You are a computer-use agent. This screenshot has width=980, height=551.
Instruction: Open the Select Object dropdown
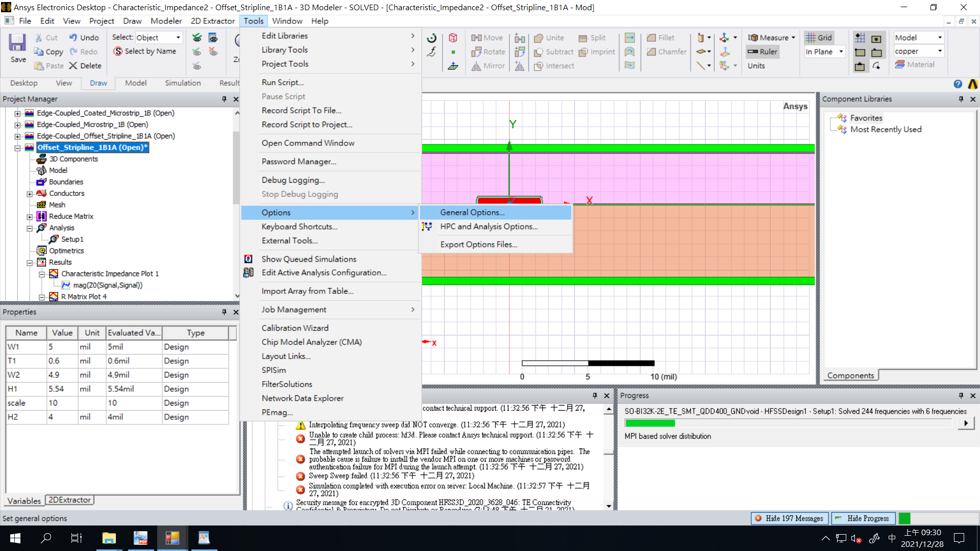pos(158,38)
